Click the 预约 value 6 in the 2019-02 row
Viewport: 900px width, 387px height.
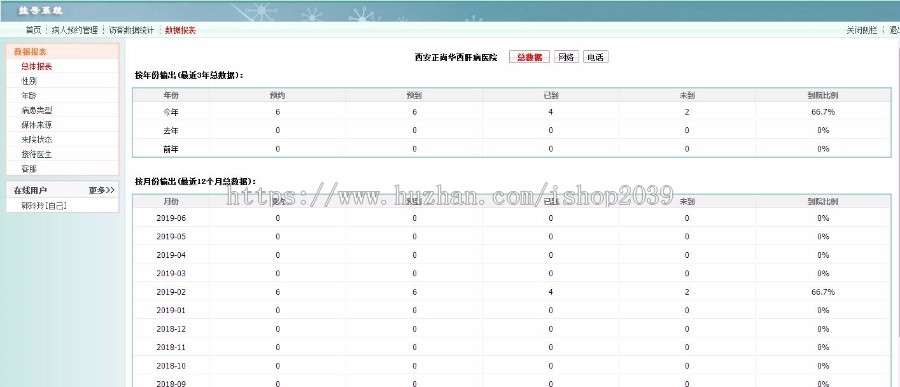click(x=278, y=292)
